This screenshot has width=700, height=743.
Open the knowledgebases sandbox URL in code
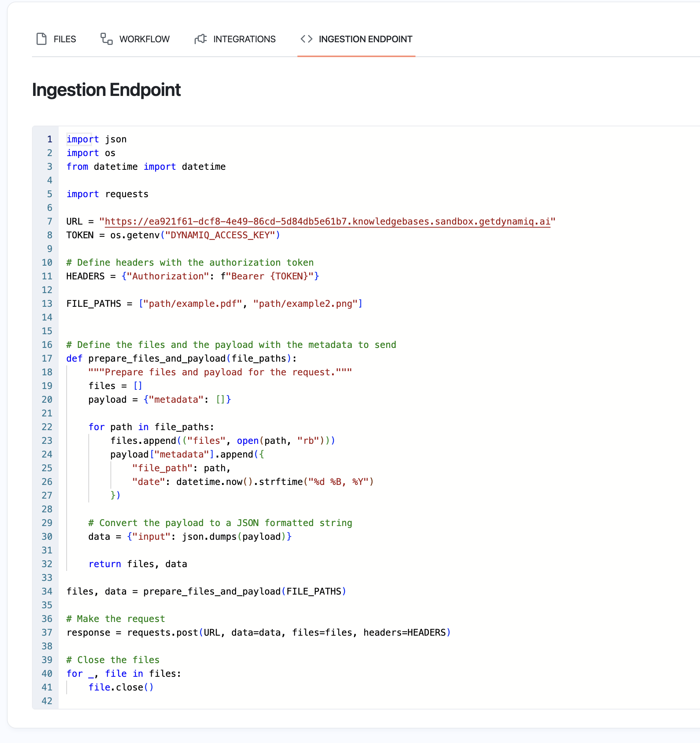(x=327, y=222)
